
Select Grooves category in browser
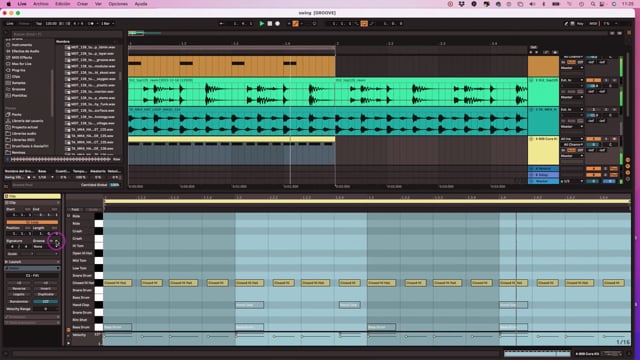(18, 89)
